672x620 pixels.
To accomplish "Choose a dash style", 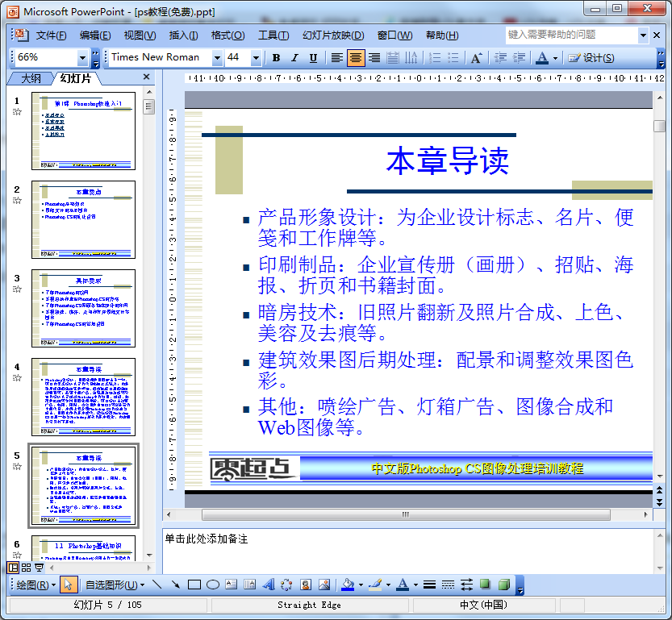I will [448, 585].
